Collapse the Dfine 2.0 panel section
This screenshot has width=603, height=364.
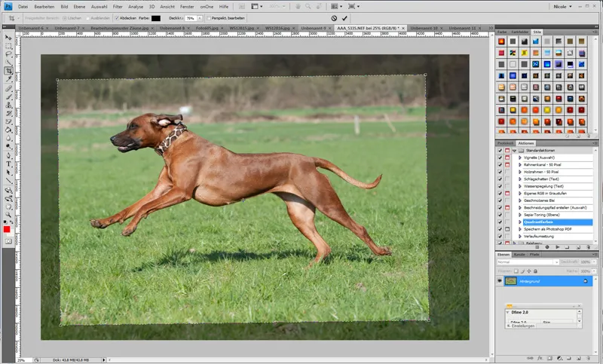507,312
